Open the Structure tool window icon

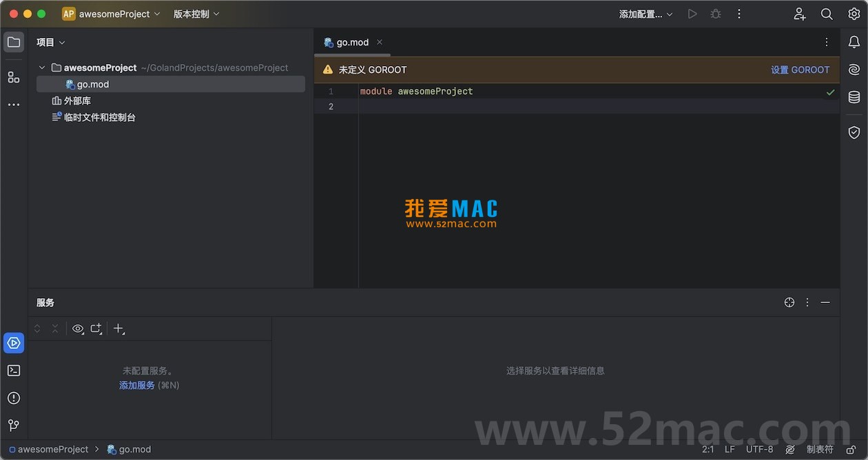tap(14, 77)
